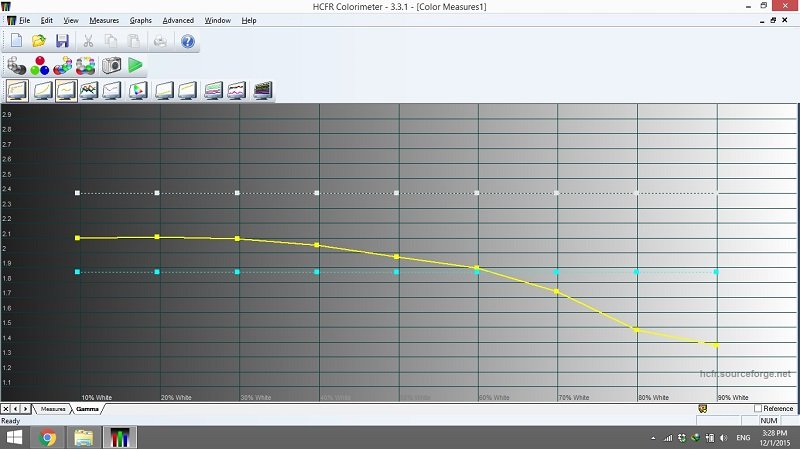
Task: Click the ENG language indicator
Action: coord(743,438)
